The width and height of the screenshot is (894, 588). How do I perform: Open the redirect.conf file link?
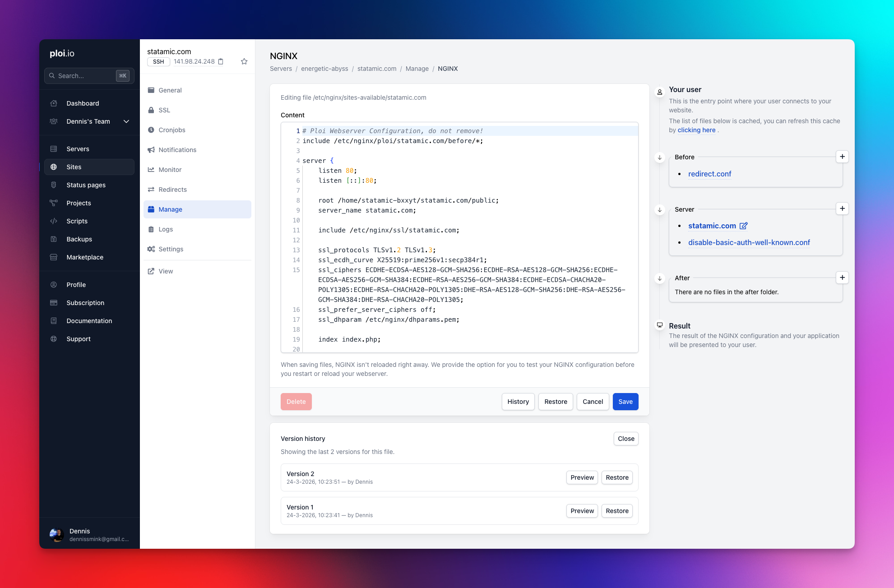pyautogui.click(x=709, y=174)
